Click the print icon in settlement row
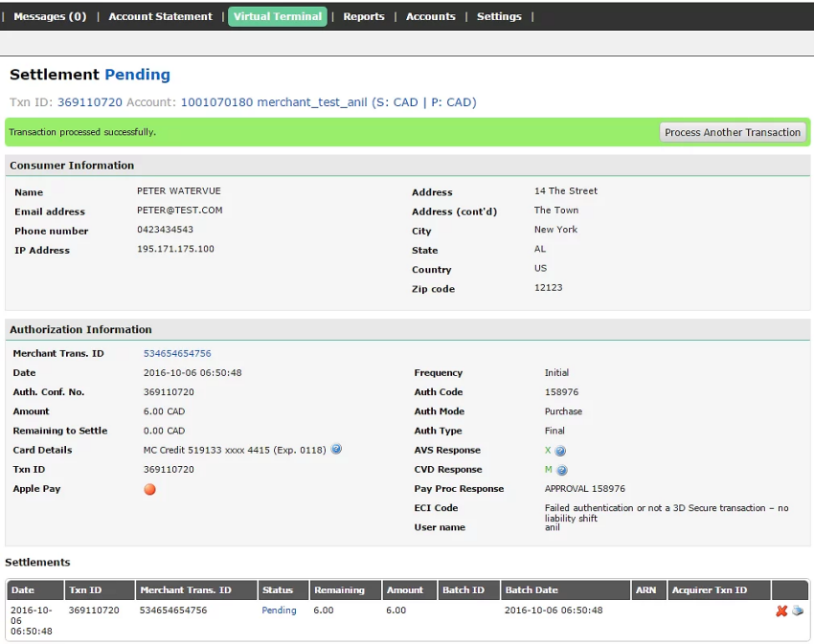The width and height of the screenshot is (814, 644). [x=798, y=611]
